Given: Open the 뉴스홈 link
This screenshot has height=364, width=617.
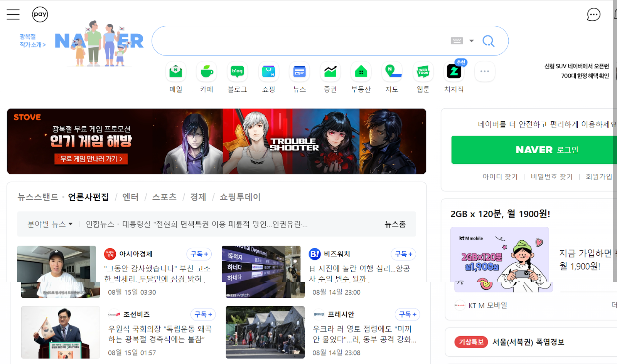Looking at the screenshot, I should tap(395, 224).
